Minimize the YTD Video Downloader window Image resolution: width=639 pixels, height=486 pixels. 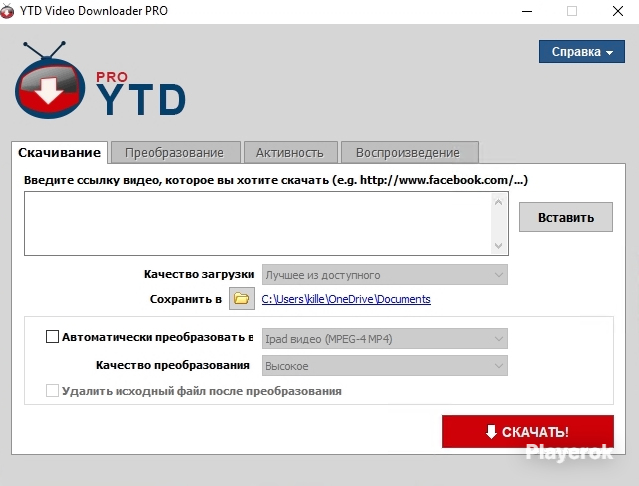[527, 11]
